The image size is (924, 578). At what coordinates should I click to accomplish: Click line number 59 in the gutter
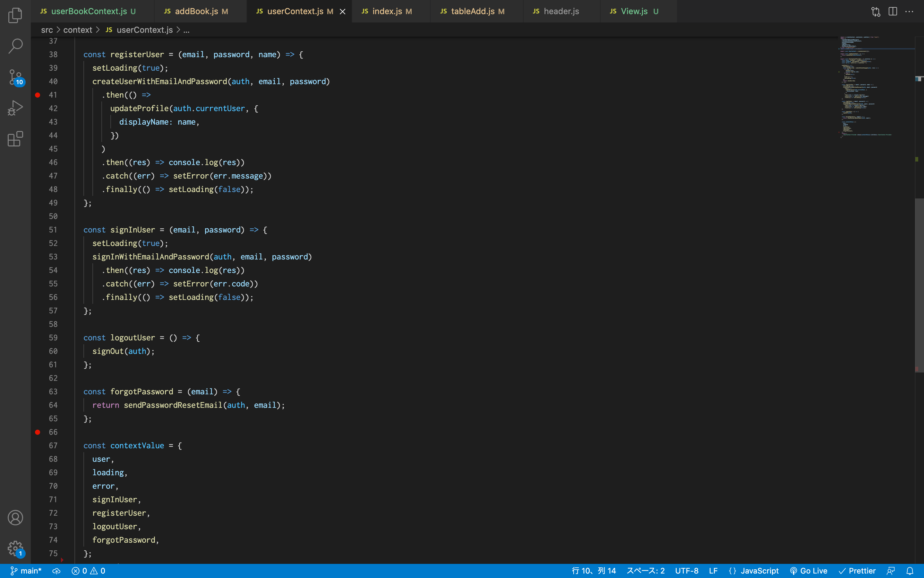coord(53,338)
